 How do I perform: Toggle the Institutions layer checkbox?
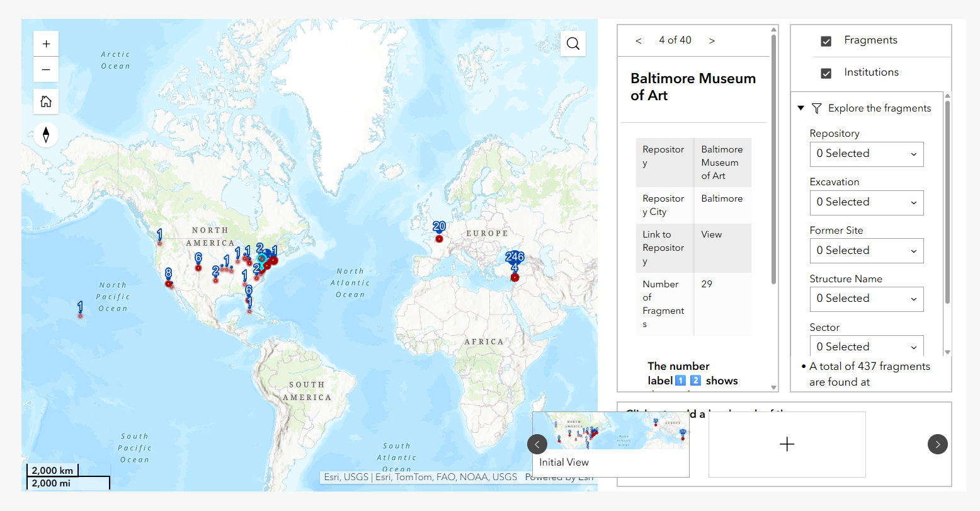(826, 73)
